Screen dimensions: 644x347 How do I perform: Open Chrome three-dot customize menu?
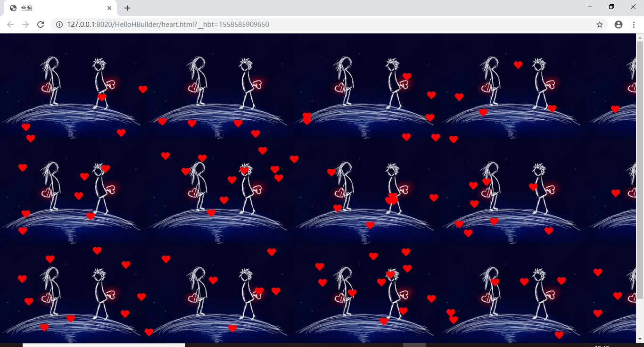coord(634,25)
